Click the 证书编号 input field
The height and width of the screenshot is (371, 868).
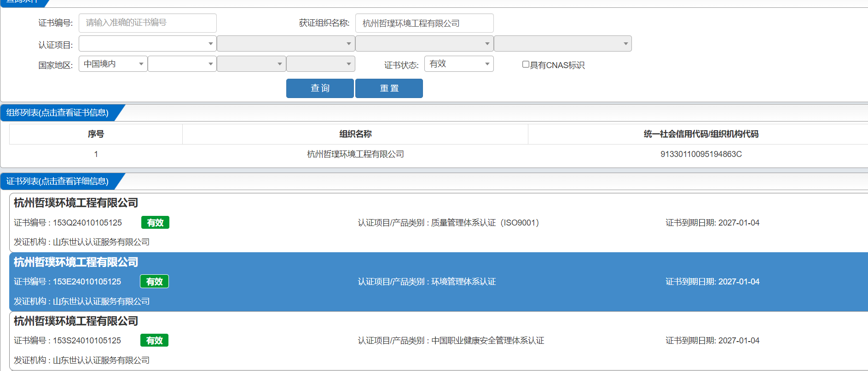point(147,23)
